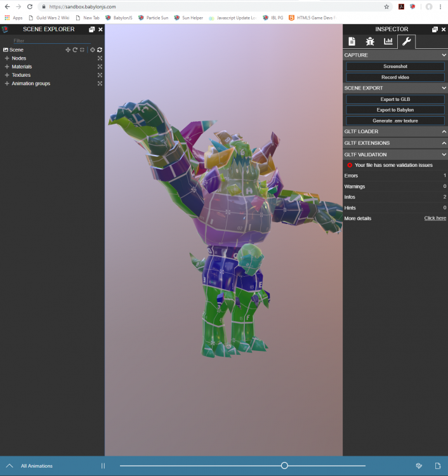Click the Babylon extension icon in toolbar

pyautogui.click(x=412, y=7)
